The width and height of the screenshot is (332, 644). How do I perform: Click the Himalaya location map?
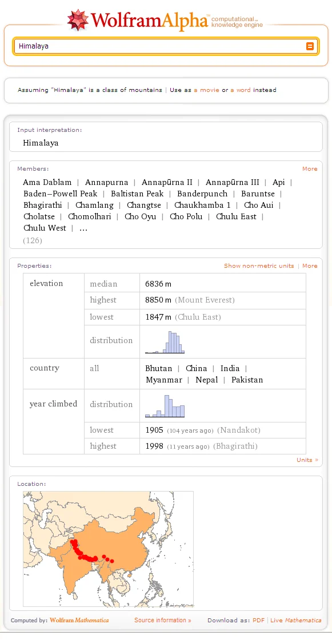click(108, 549)
